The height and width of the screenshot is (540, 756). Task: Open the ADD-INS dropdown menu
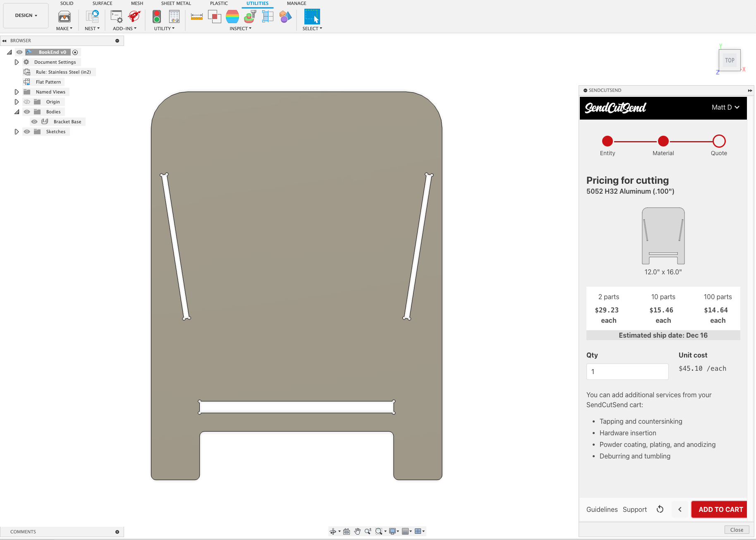click(124, 29)
